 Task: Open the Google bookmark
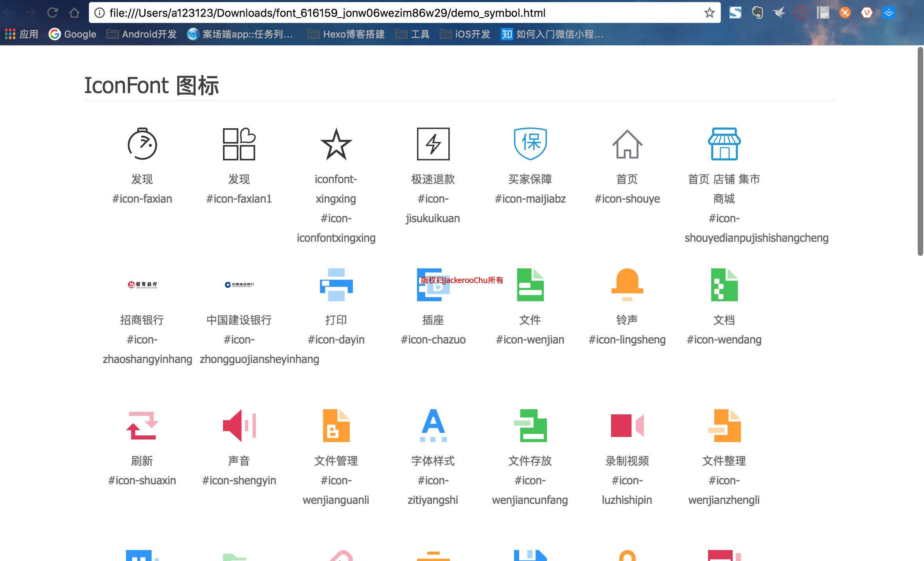pos(72,34)
